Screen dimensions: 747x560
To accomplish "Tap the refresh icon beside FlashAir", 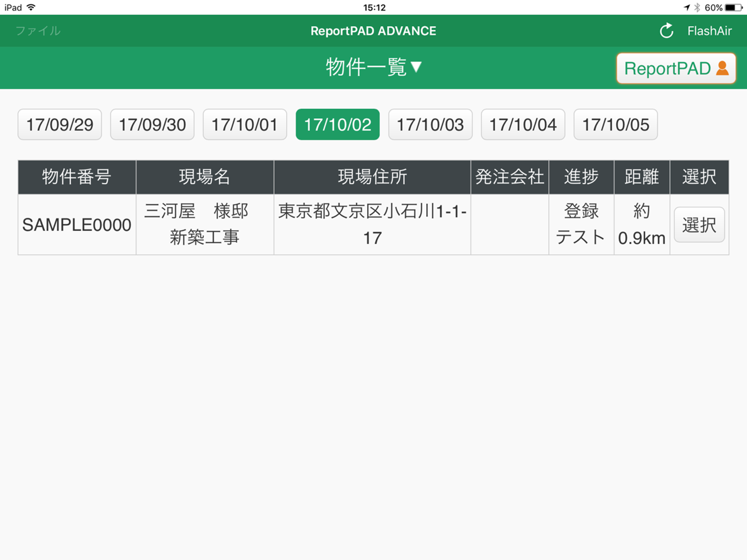I will tap(666, 31).
